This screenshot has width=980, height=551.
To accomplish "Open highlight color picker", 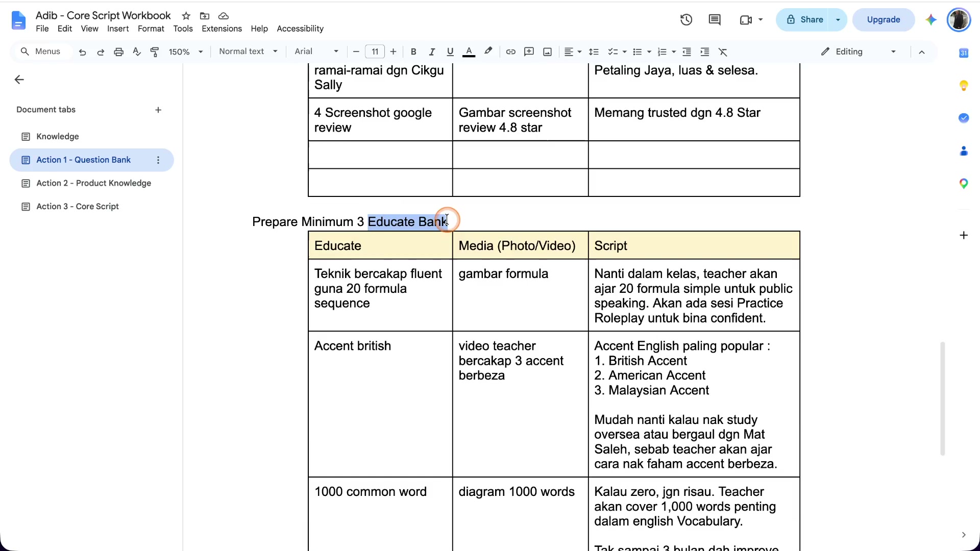I will [488, 52].
